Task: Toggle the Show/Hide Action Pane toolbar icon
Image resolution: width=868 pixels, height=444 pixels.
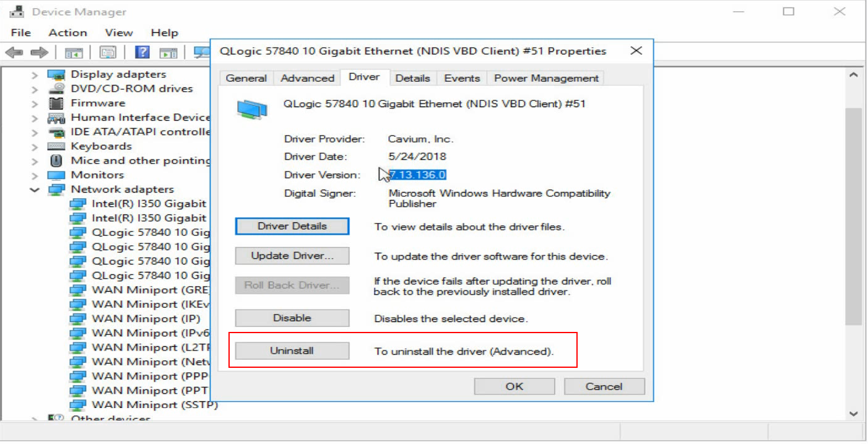Action: coord(168,53)
